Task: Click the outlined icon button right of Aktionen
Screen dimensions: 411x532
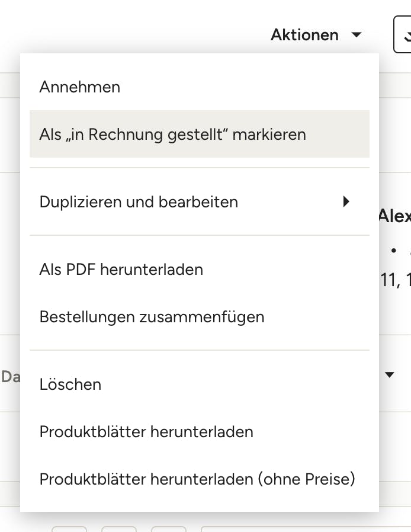Action: [403, 34]
